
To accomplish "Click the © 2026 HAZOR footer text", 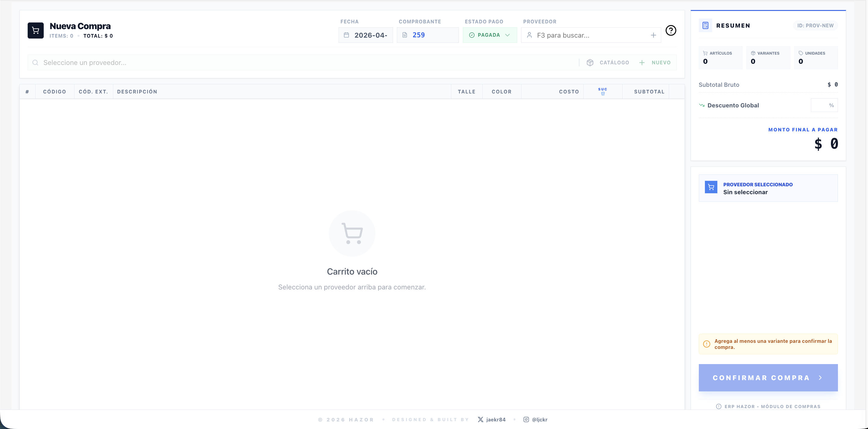I will [x=346, y=420].
